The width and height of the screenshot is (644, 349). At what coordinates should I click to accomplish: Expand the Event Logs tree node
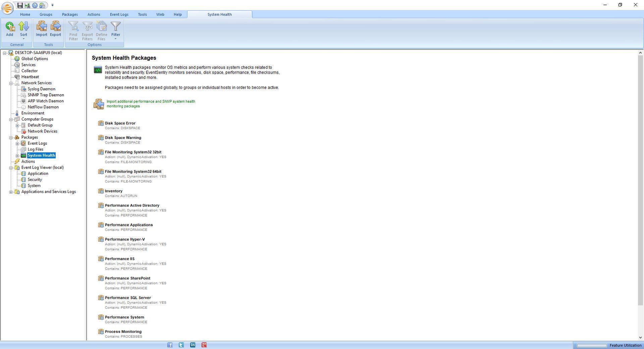point(17,143)
